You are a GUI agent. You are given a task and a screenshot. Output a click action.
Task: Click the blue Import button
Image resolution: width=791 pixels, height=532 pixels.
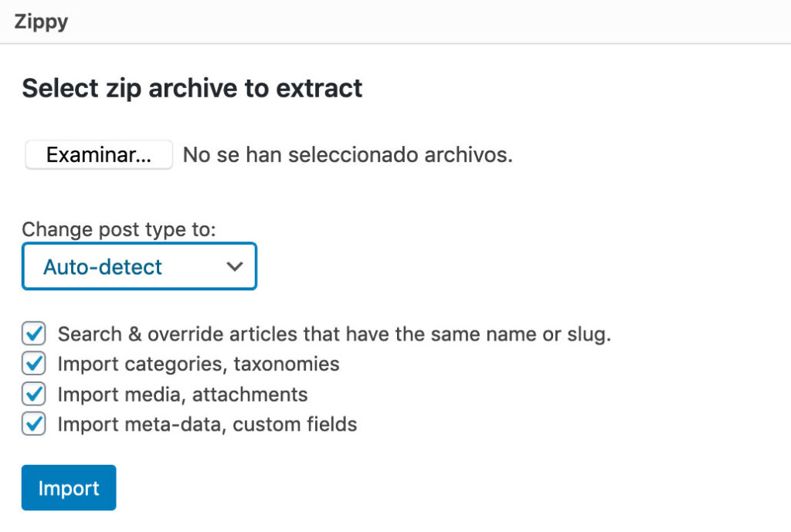(69, 488)
